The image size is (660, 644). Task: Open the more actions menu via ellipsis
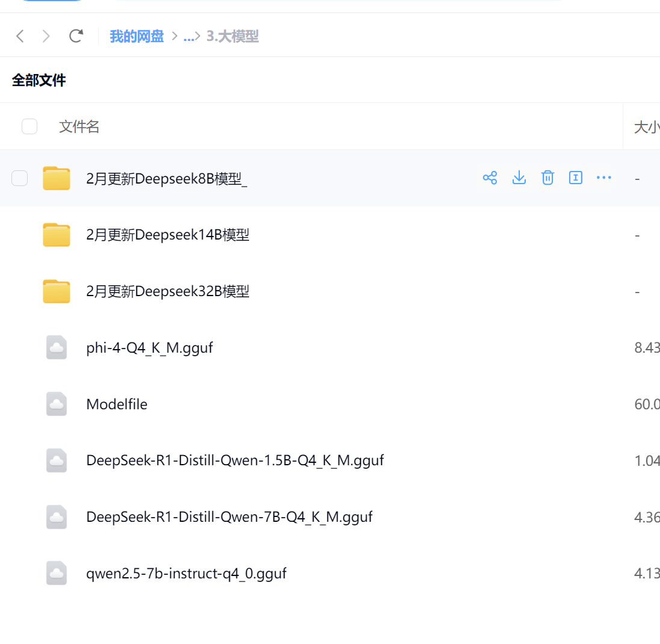[x=604, y=178]
